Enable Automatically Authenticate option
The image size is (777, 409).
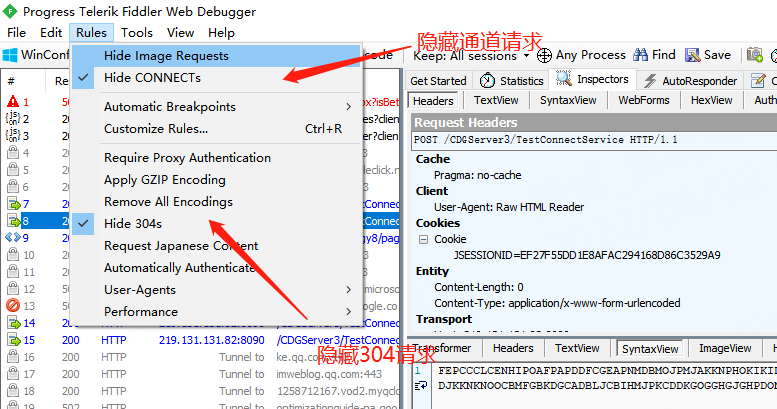pos(216,268)
